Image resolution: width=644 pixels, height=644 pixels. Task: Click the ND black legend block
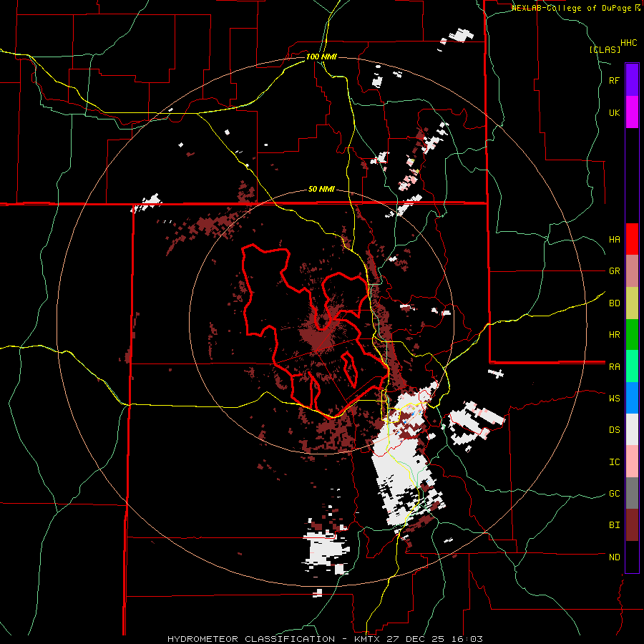632,557
